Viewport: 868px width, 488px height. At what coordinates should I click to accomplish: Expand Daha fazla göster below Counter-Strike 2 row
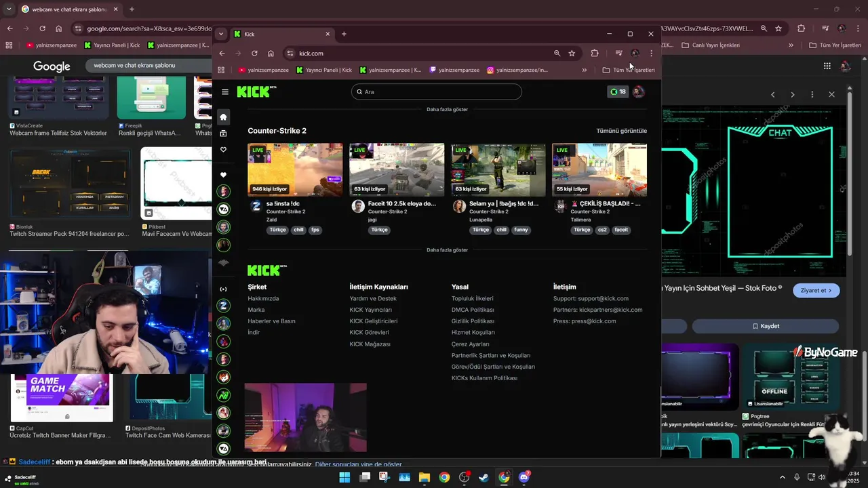click(x=447, y=250)
